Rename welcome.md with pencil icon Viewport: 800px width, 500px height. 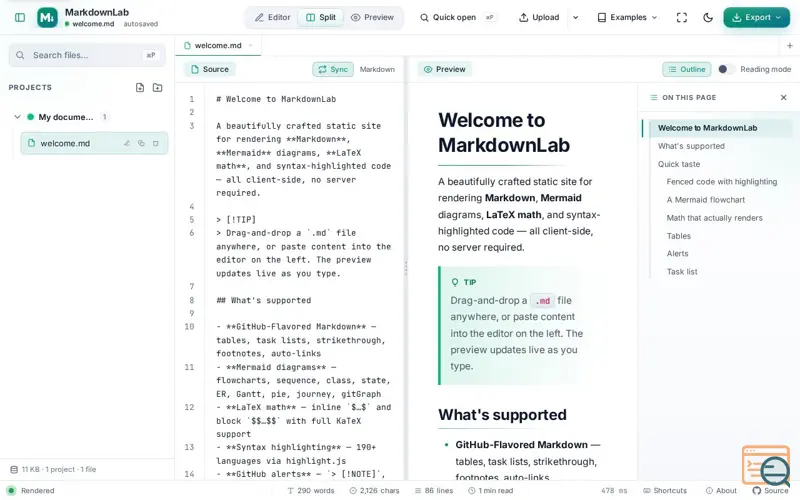pos(127,143)
